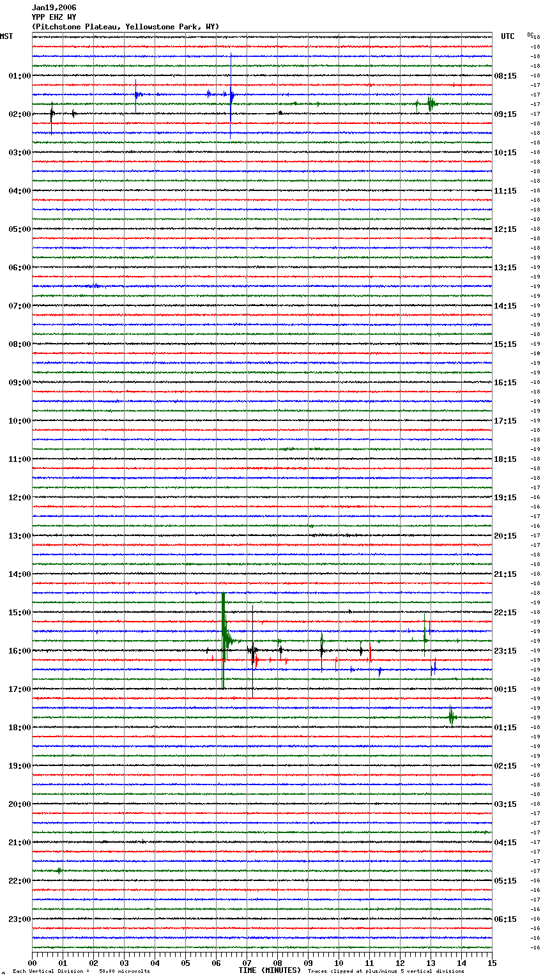Click the 15:00 MST time label
The image size is (543, 980).
[x=20, y=613]
